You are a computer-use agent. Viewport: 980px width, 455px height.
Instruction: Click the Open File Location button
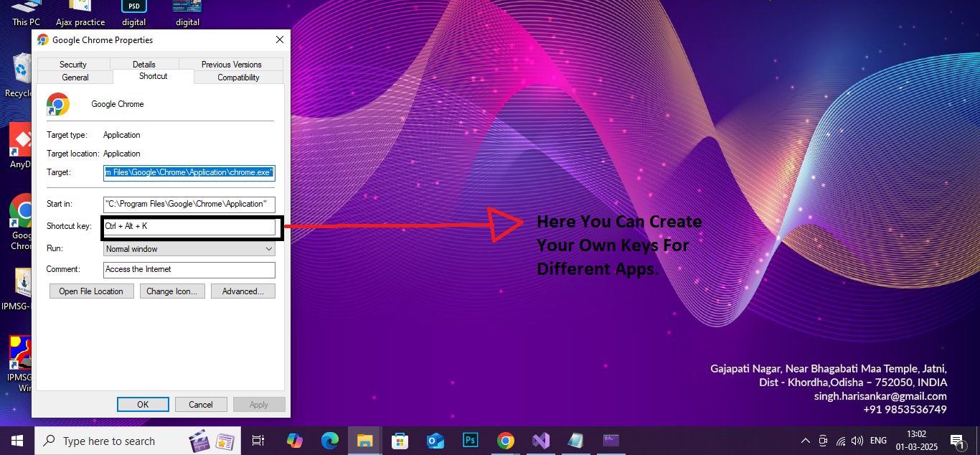(91, 291)
